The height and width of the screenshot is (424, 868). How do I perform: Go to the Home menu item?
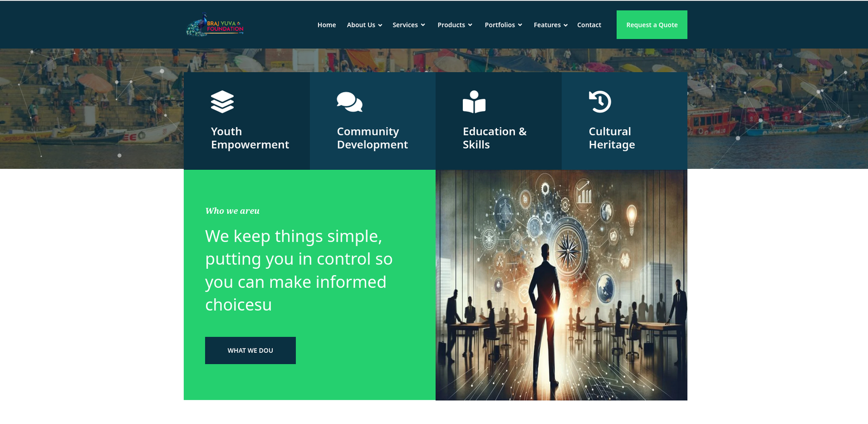327,25
